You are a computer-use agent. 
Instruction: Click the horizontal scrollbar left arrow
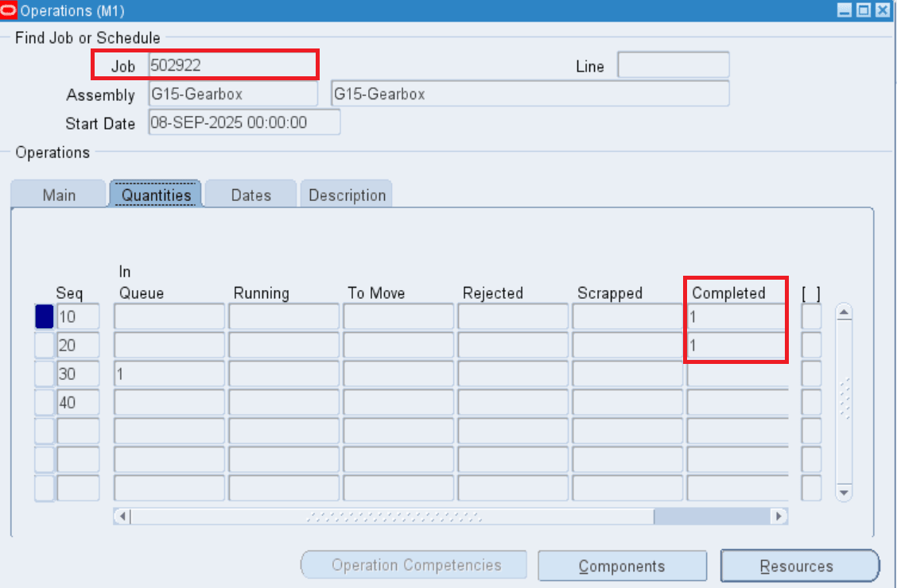[122, 516]
